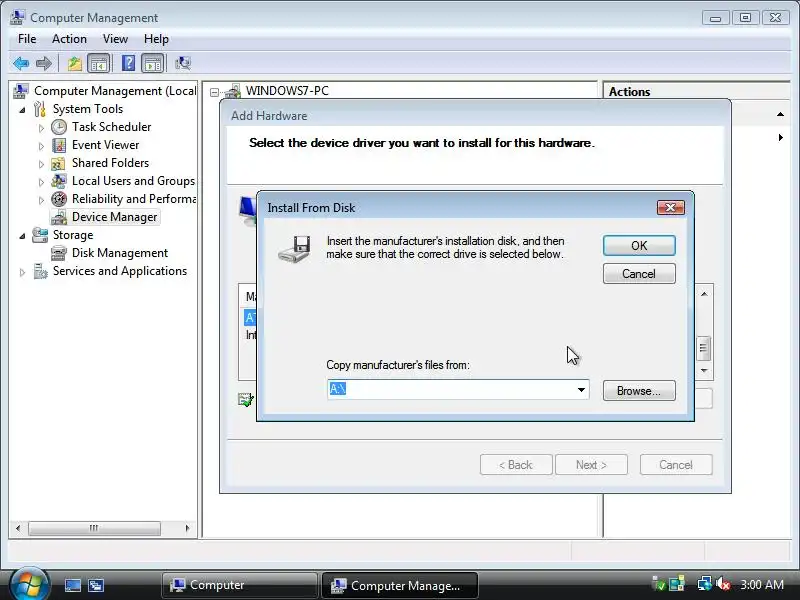Select Computer Management (Local) root node
This screenshot has height=600, width=800.
(115, 91)
